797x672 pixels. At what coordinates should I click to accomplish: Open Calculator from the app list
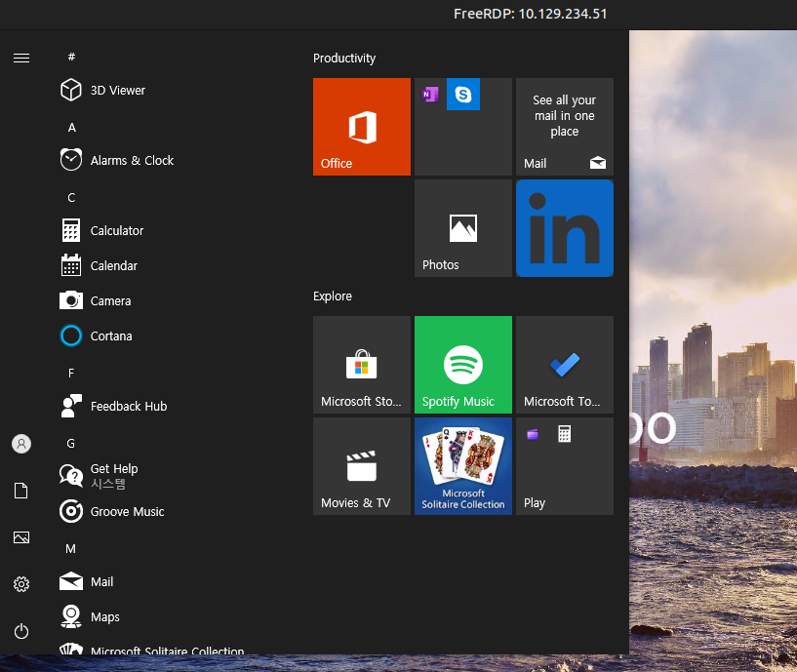(116, 230)
